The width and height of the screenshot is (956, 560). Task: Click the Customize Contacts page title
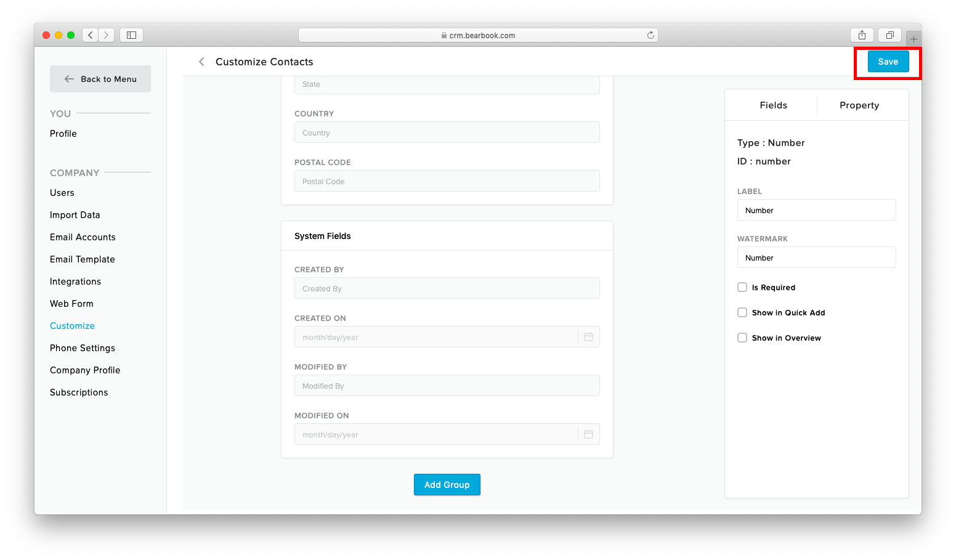click(264, 62)
